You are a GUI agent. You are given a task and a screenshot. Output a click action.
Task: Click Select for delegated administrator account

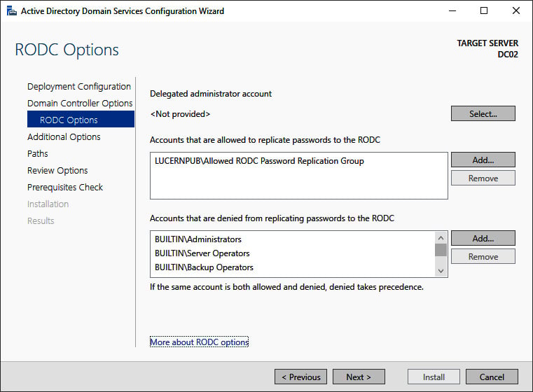click(483, 113)
